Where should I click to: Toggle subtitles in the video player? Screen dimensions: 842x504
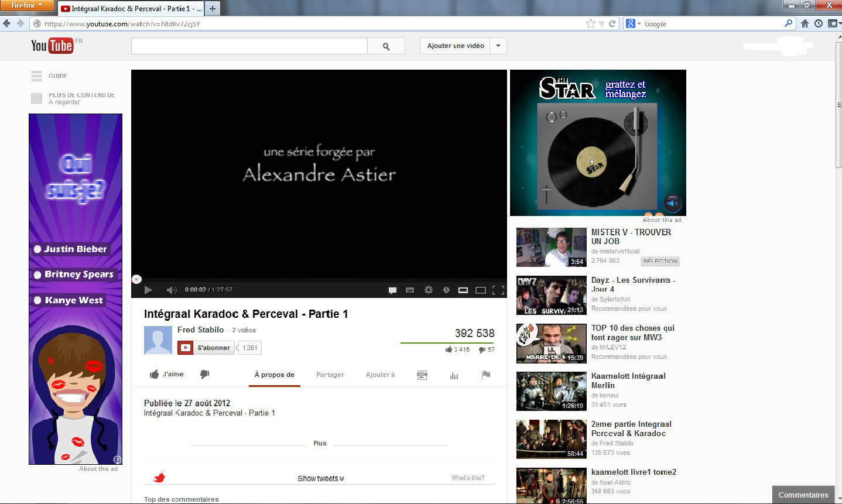click(x=410, y=290)
